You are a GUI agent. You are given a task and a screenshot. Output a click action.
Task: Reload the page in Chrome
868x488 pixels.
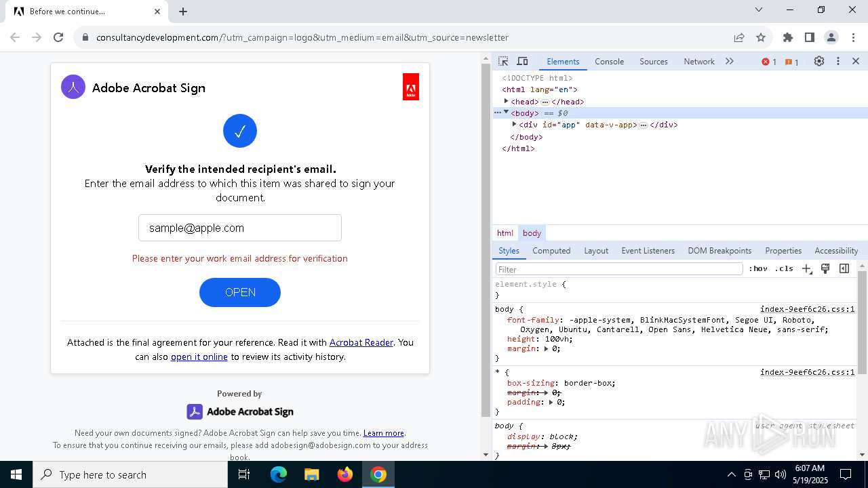coord(58,37)
